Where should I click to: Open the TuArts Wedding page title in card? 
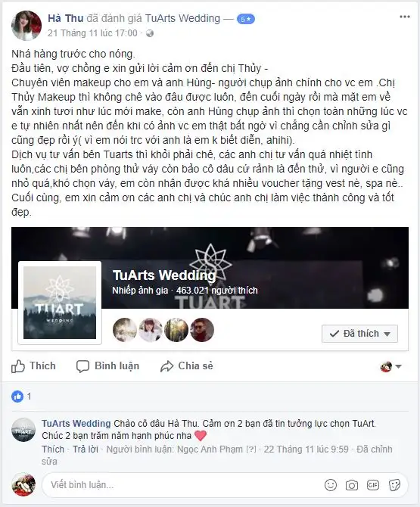point(164,275)
